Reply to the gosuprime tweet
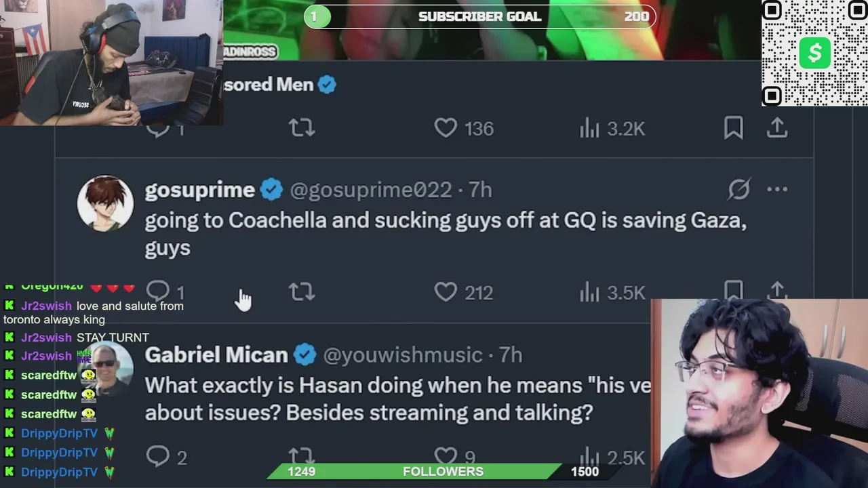The height and width of the screenshot is (488, 868). pyautogui.click(x=158, y=292)
